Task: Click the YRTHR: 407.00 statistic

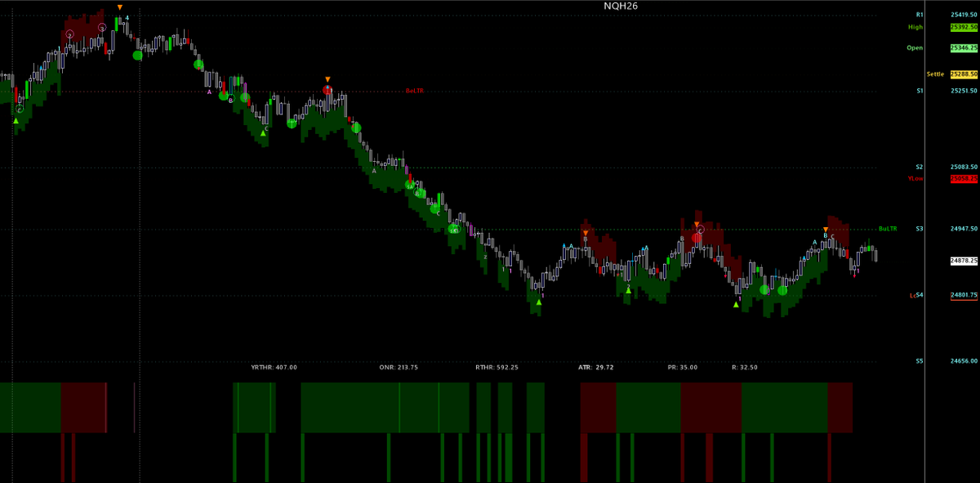Action: tap(274, 368)
